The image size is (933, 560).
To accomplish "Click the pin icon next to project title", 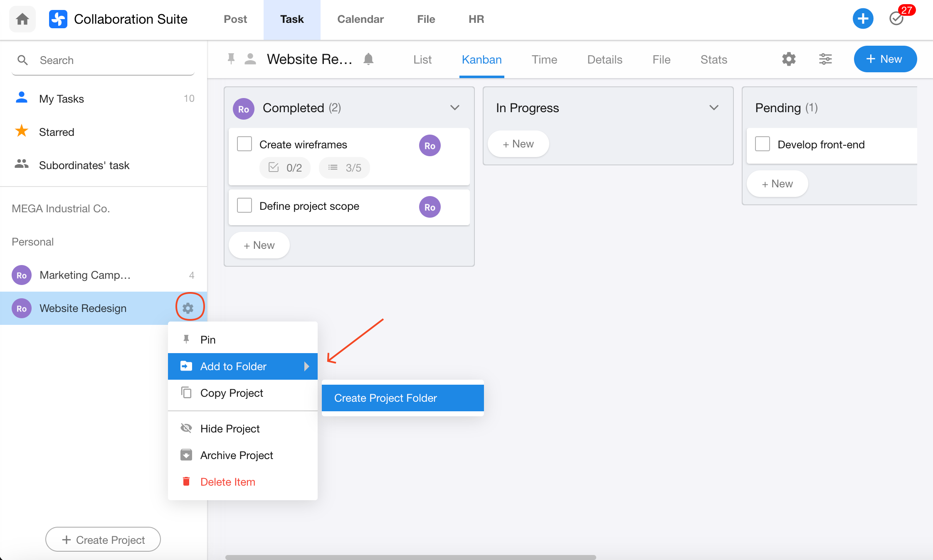I will [231, 59].
